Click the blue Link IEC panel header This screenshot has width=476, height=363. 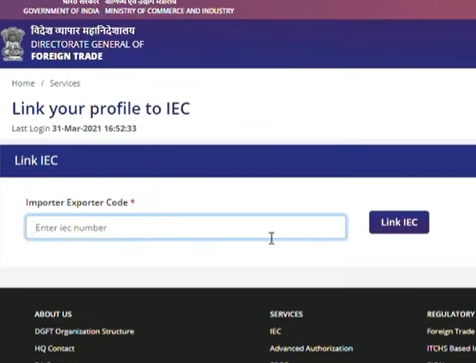(x=238, y=161)
